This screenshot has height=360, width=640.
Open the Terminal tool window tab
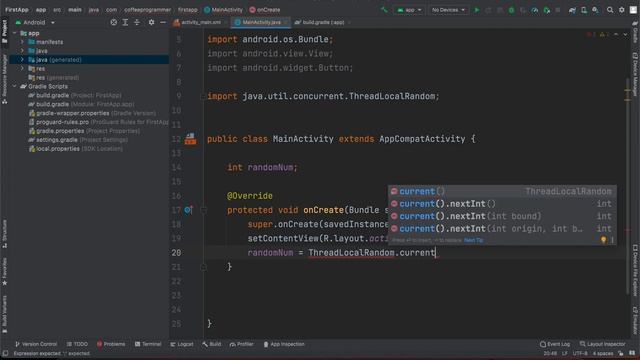(148, 344)
